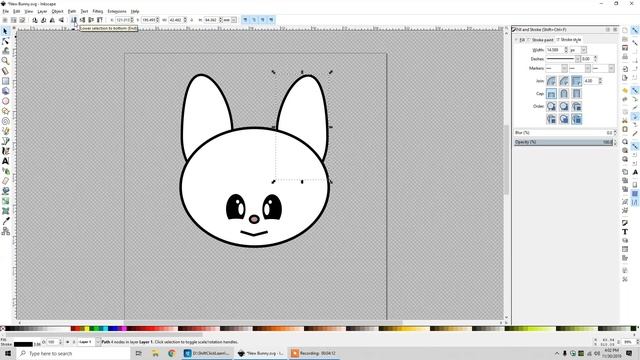Select the Dropper color picker tool

click(5, 221)
